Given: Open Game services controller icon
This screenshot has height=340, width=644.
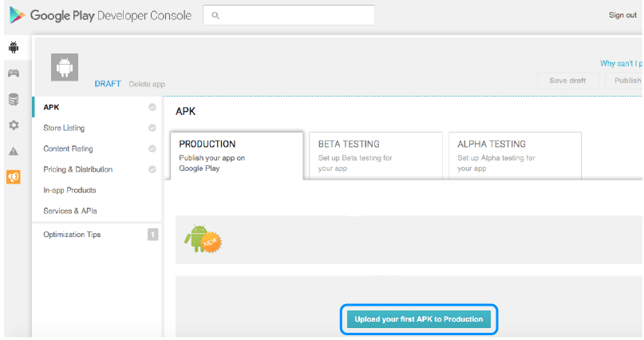Looking at the screenshot, I should click(14, 73).
